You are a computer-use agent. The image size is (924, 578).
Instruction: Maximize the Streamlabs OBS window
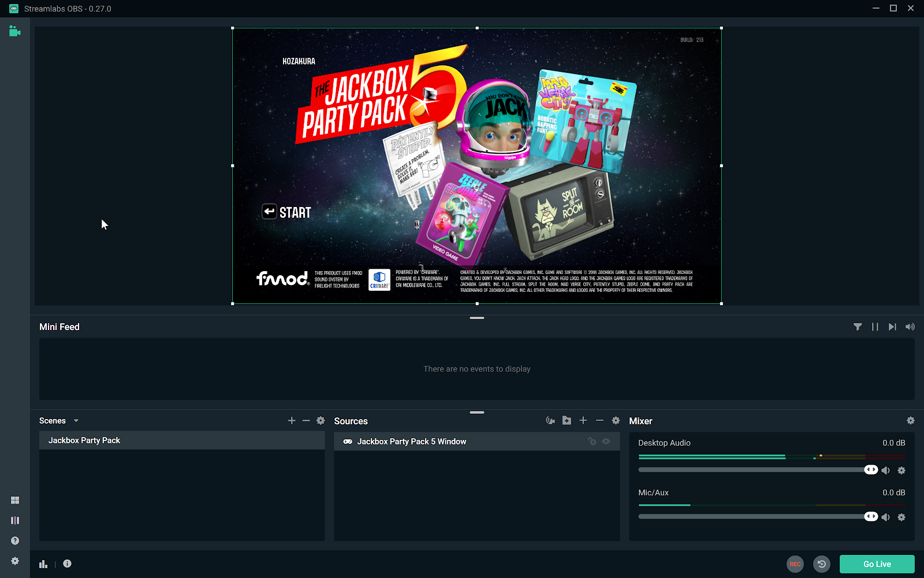(x=893, y=8)
